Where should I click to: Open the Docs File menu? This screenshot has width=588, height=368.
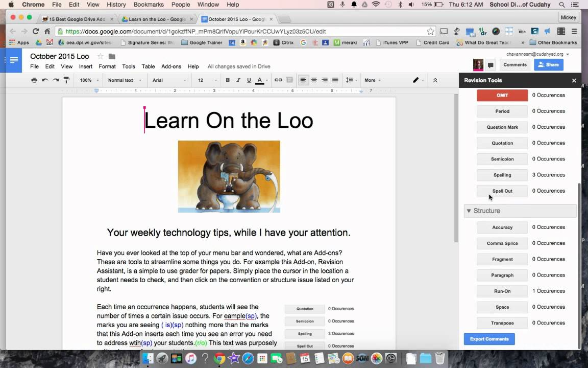[x=34, y=66]
